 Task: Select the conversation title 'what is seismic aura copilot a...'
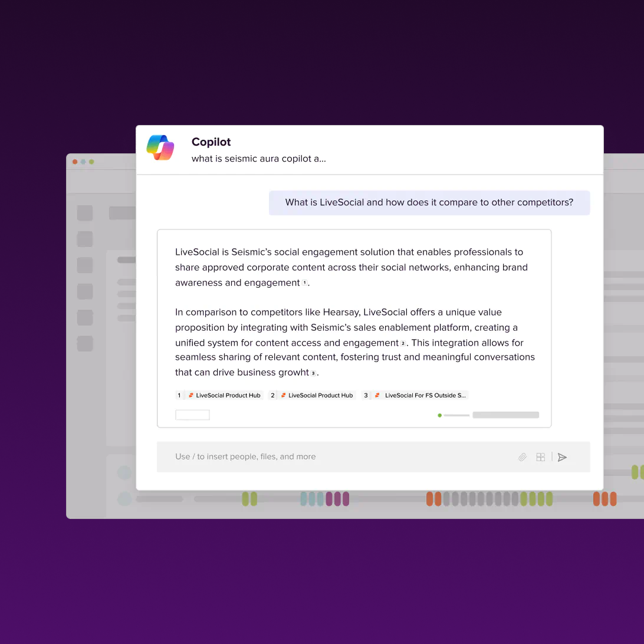click(x=258, y=159)
